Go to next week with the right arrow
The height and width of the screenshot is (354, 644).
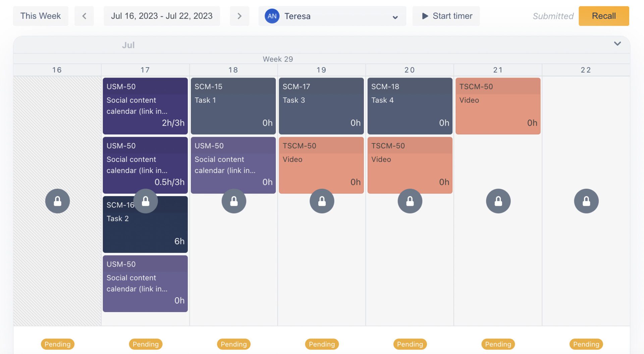coord(239,16)
